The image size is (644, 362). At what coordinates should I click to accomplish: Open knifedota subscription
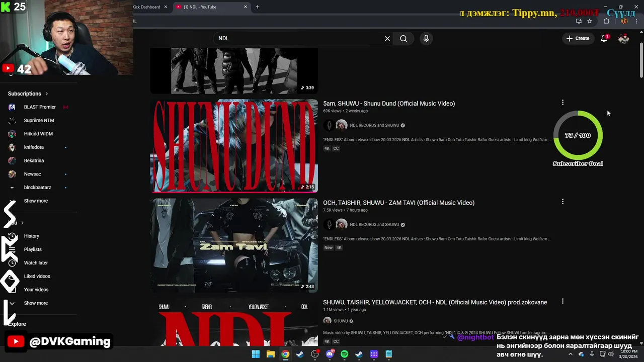(34, 147)
